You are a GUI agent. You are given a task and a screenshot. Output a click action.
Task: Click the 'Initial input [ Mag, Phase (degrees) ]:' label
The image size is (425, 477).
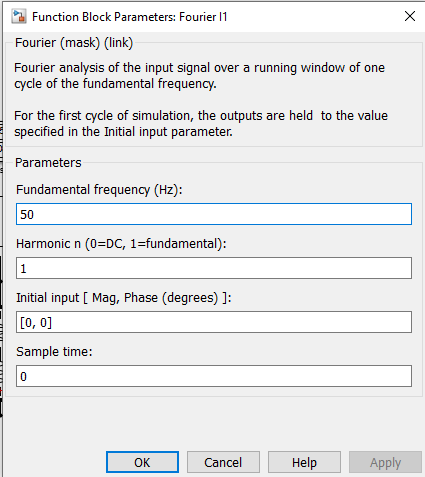click(x=124, y=298)
